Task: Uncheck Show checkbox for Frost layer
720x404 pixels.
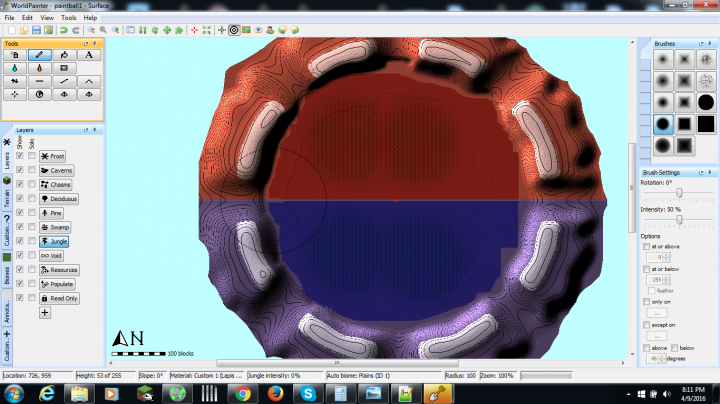Action: coord(21,157)
